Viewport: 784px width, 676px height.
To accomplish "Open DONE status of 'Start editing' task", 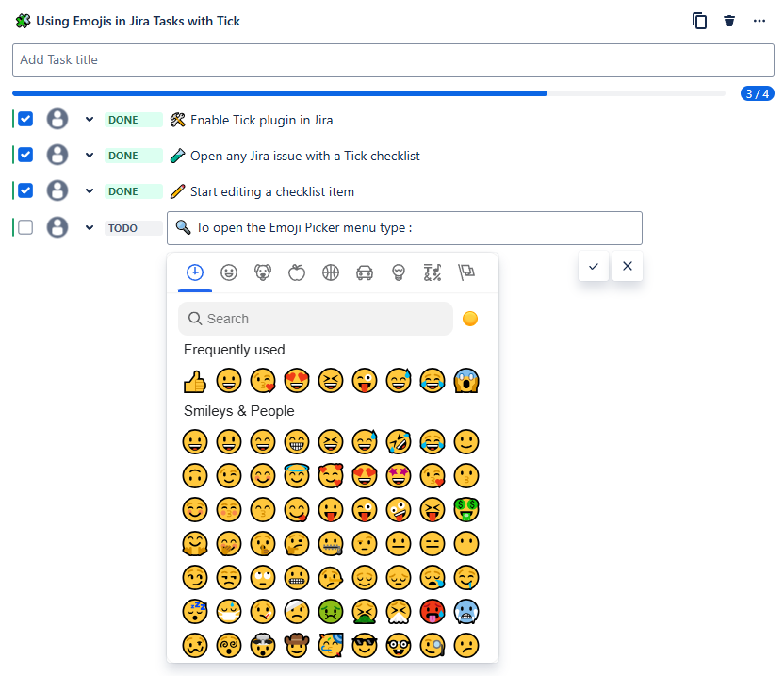I will point(134,191).
